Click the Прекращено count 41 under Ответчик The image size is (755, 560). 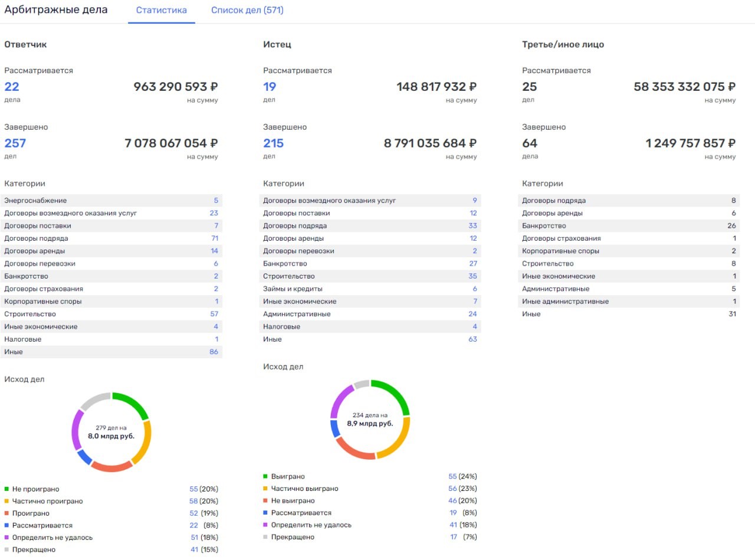tap(194, 549)
